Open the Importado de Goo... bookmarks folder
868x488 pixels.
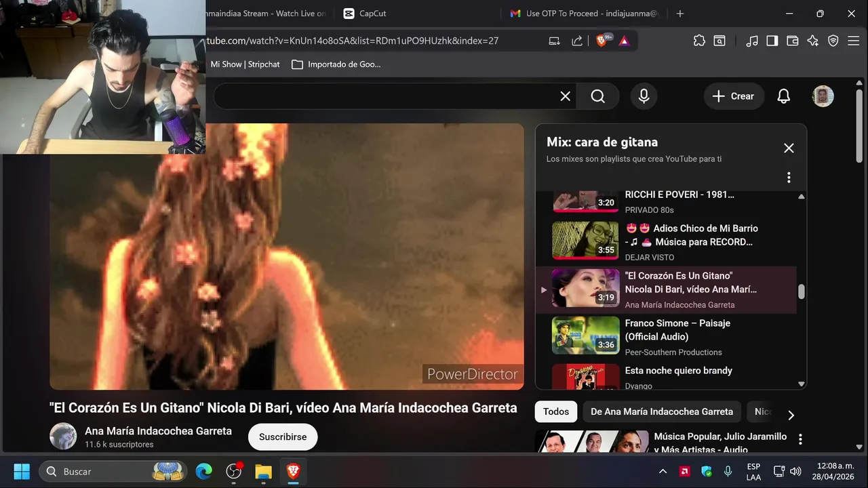(336, 64)
